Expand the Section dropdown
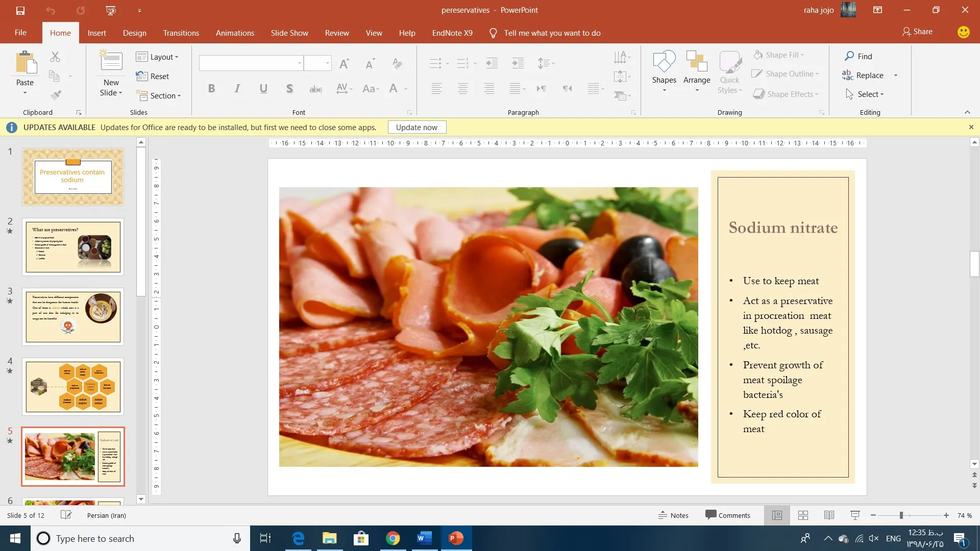This screenshot has height=551, width=980. [x=159, y=95]
